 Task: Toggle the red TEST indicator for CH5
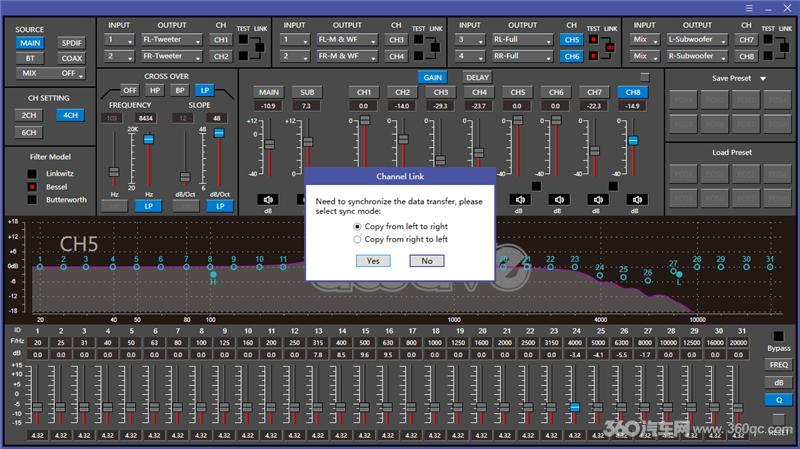[593, 39]
